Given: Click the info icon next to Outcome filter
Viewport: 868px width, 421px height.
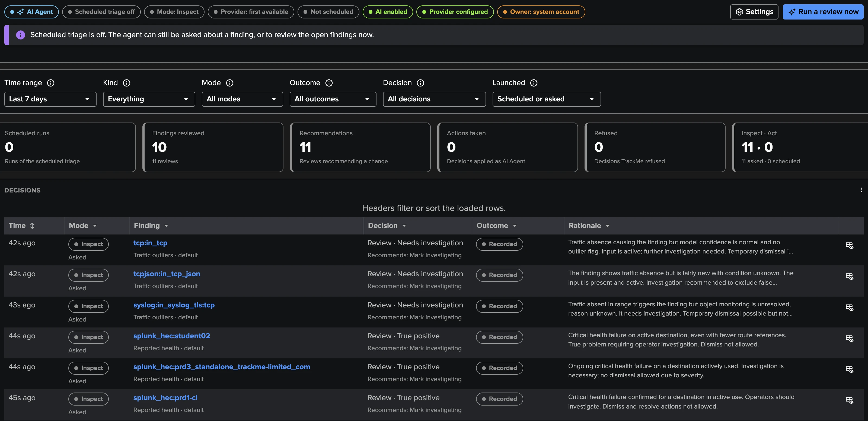Looking at the screenshot, I should [329, 83].
